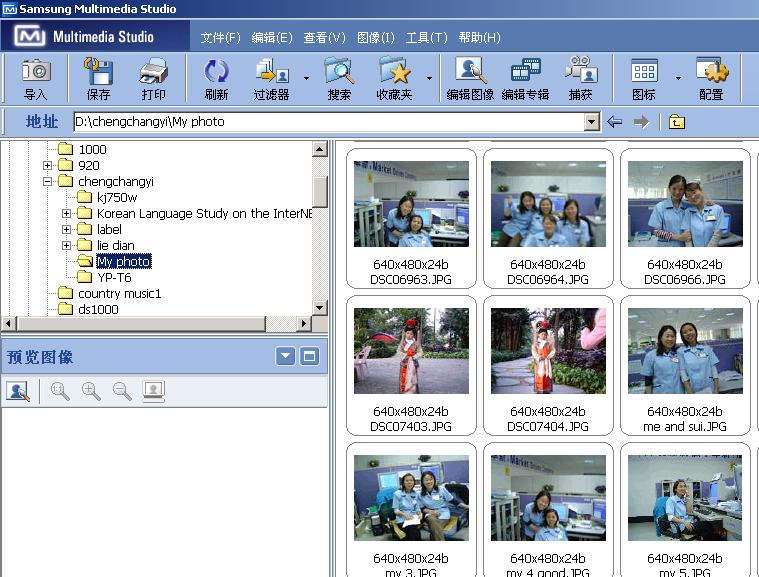Image resolution: width=759 pixels, height=577 pixels.
Task: Select thumbnail DSC07403.JPG
Action: point(411,365)
